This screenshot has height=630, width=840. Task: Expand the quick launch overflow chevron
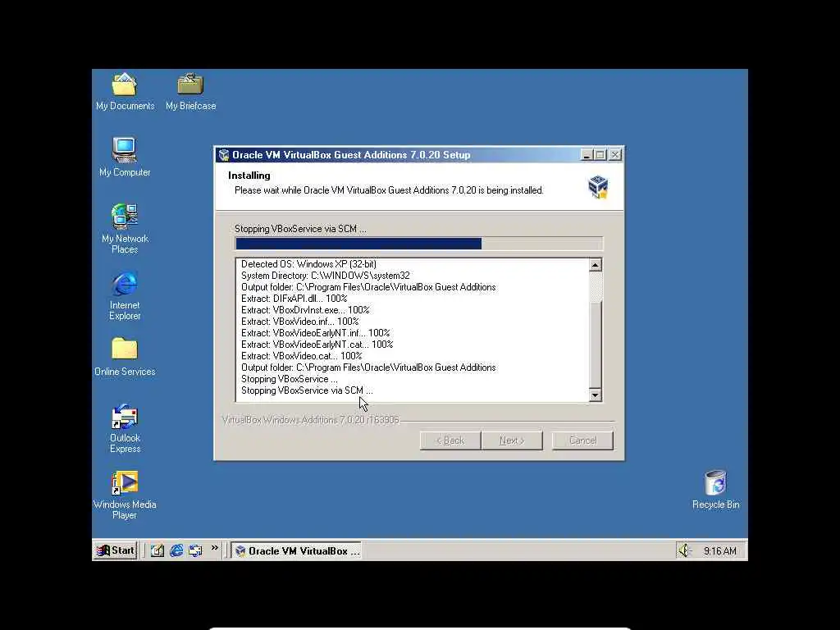[x=215, y=547]
